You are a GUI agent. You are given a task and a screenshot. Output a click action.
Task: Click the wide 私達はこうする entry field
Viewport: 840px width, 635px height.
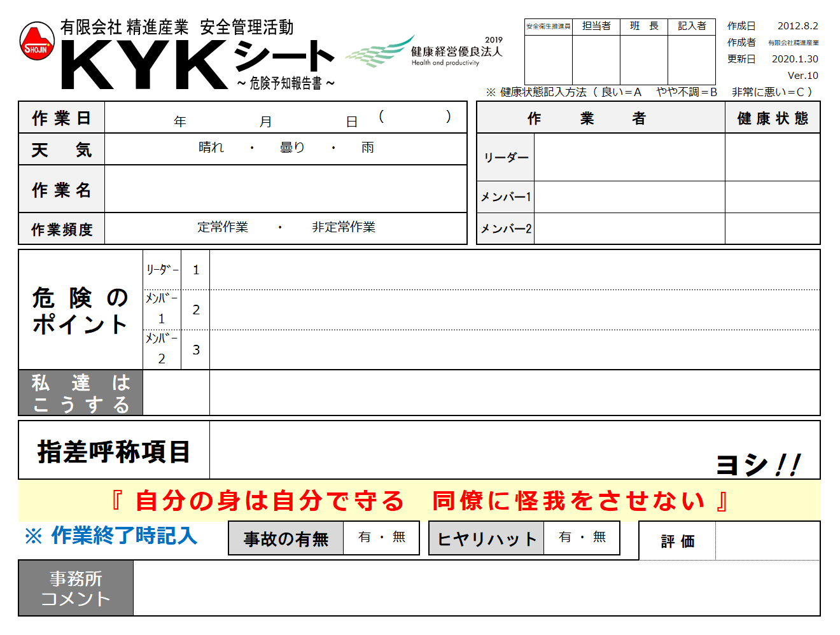pos(514,393)
